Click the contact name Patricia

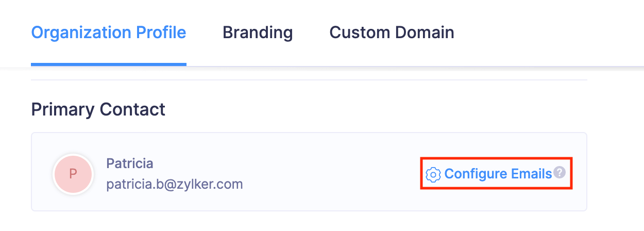pos(129,163)
